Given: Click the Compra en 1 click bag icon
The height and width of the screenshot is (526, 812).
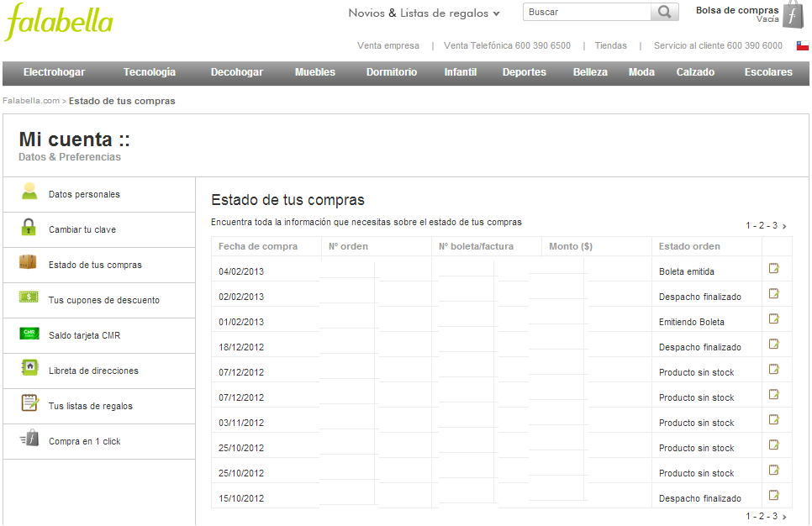Looking at the screenshot, I should click(x=29, y=439).
